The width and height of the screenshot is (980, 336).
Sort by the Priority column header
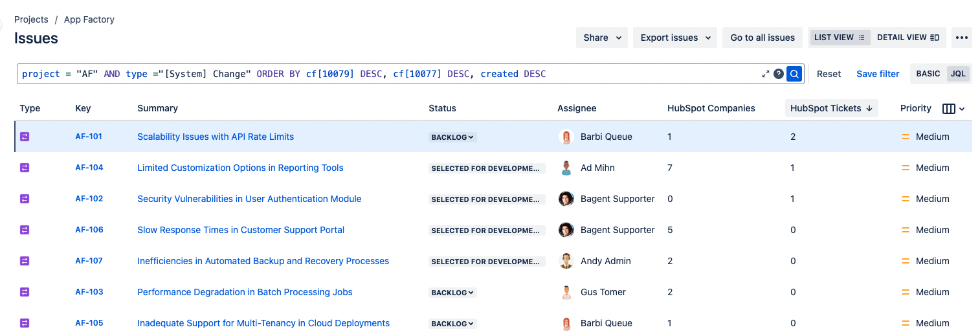(915, 108)
